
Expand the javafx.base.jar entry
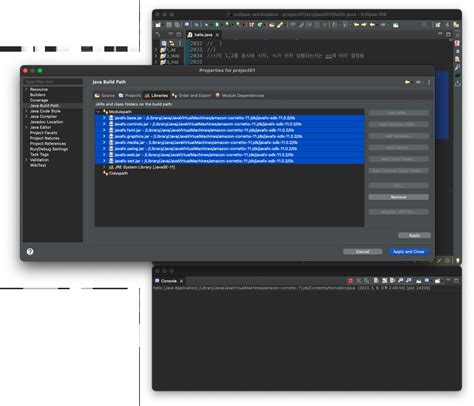(104, 118)
